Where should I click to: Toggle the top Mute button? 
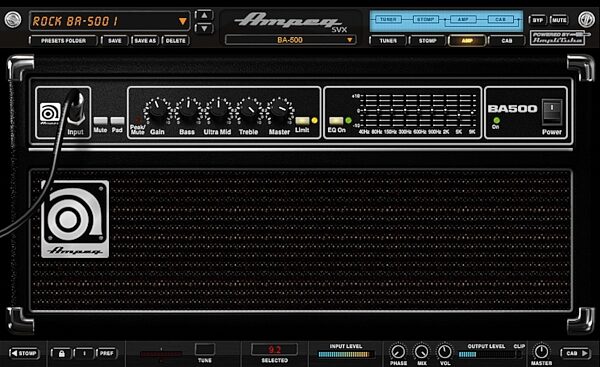559,20
